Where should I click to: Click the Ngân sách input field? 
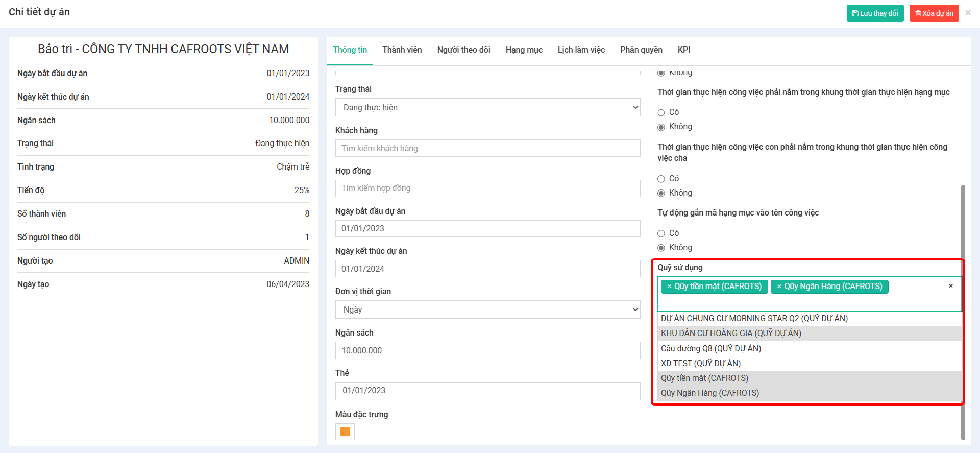click(487, 350)
